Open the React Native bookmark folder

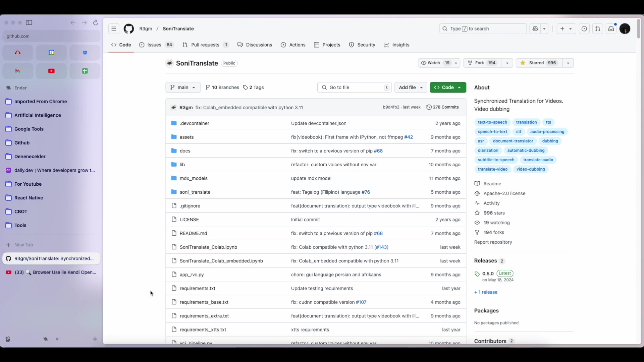(29, 198)
